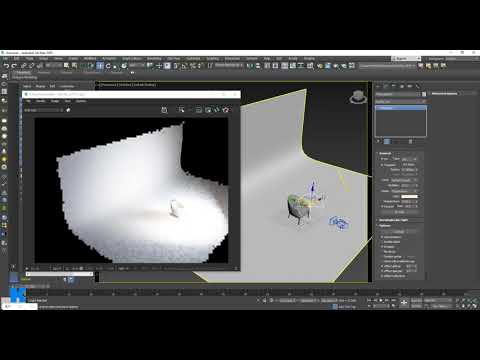Activate the Select and Place tool
The width and height of the screenshot is (480, 360).
pos(124,66)
